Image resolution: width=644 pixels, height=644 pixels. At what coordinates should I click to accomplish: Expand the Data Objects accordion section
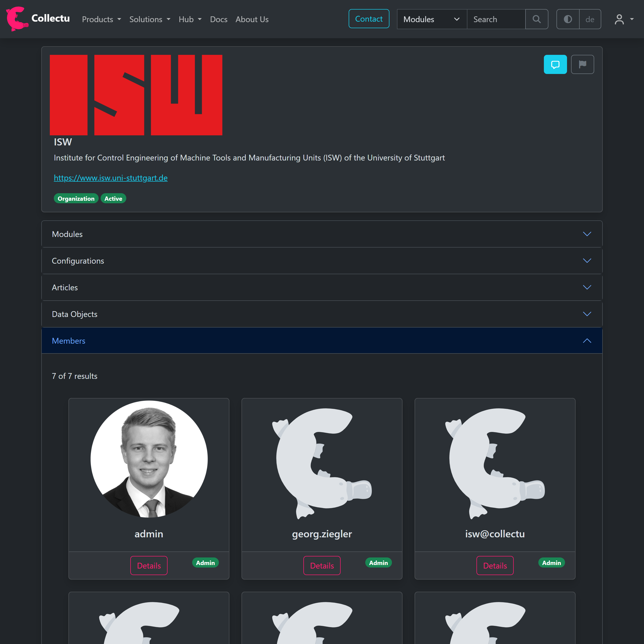pyautogui.click(x=322, y=314)
